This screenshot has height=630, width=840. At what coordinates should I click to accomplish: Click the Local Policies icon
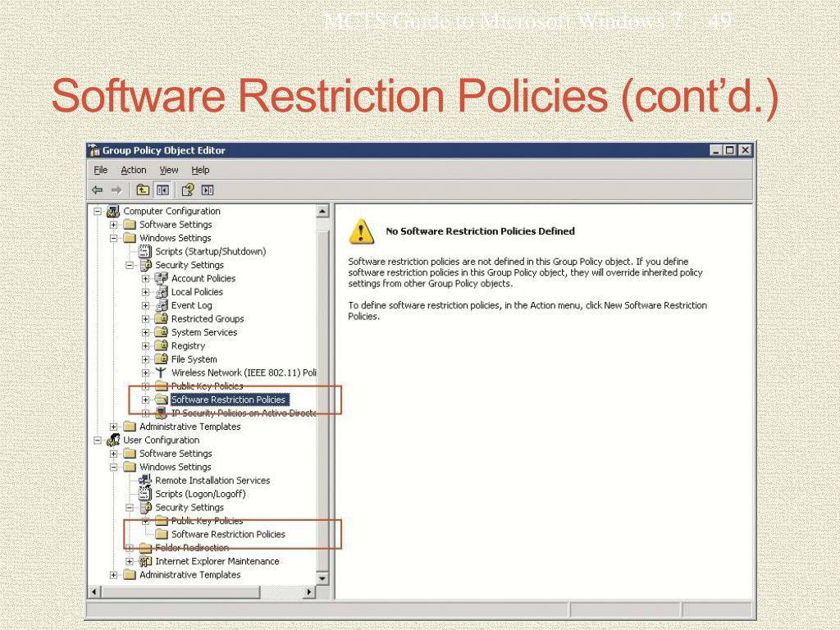(162, 292)
